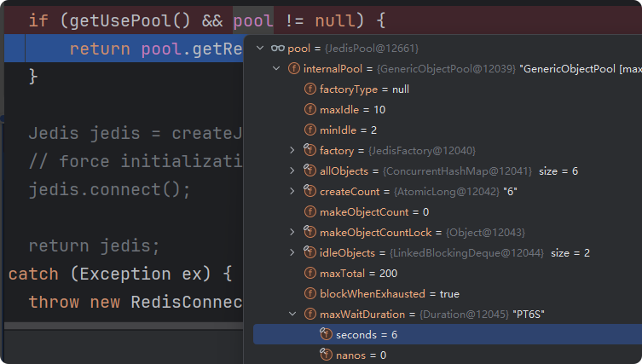The height and width of the screenshot is (364, 642).
Task: Collapse the internalPool node
Action: tap(276, 69)
